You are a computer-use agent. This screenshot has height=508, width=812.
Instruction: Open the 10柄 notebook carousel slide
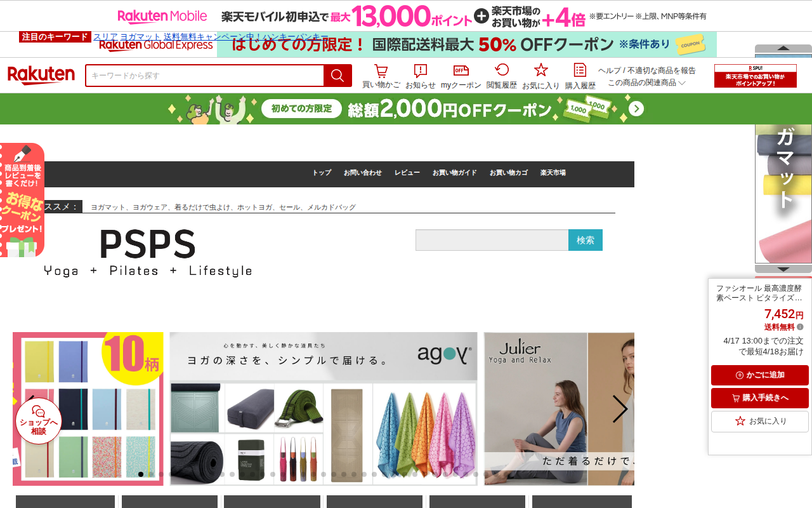tap(88, 409)
